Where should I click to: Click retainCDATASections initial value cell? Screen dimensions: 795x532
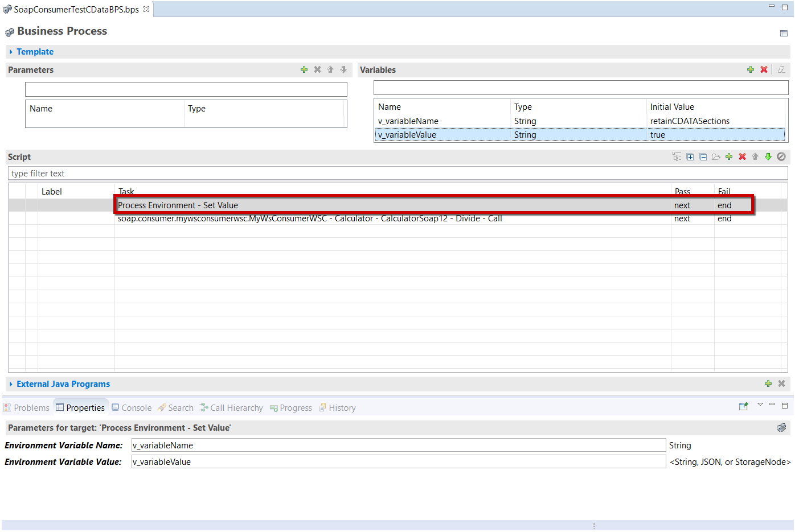click(x=690, y=121)
